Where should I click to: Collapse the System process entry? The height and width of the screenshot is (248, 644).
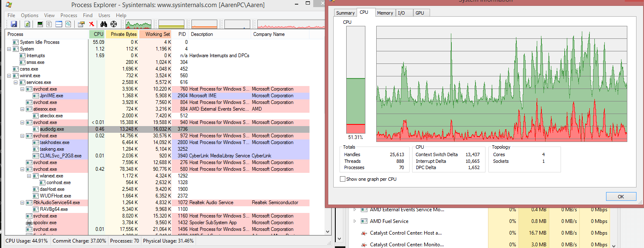[9, 49]
